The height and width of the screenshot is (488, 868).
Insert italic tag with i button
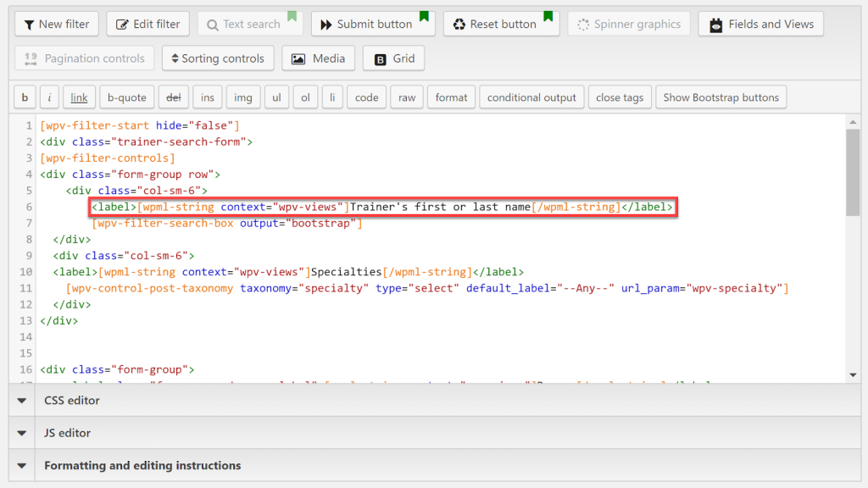point(50,97)
